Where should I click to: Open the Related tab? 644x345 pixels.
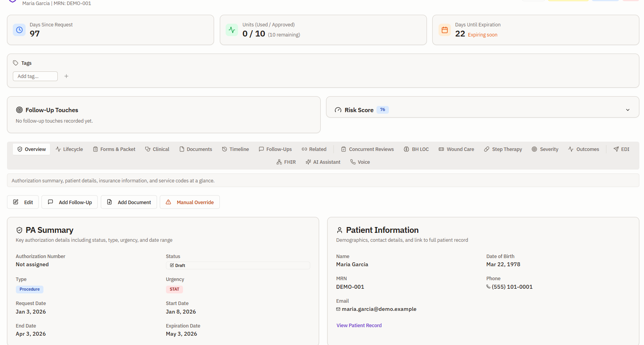click(x=314, y=149)
